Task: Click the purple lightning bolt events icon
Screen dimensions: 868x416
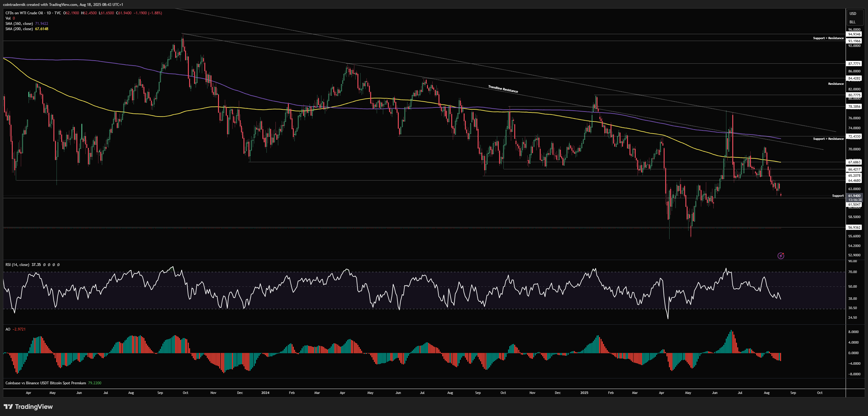Action: coord(780,256)
